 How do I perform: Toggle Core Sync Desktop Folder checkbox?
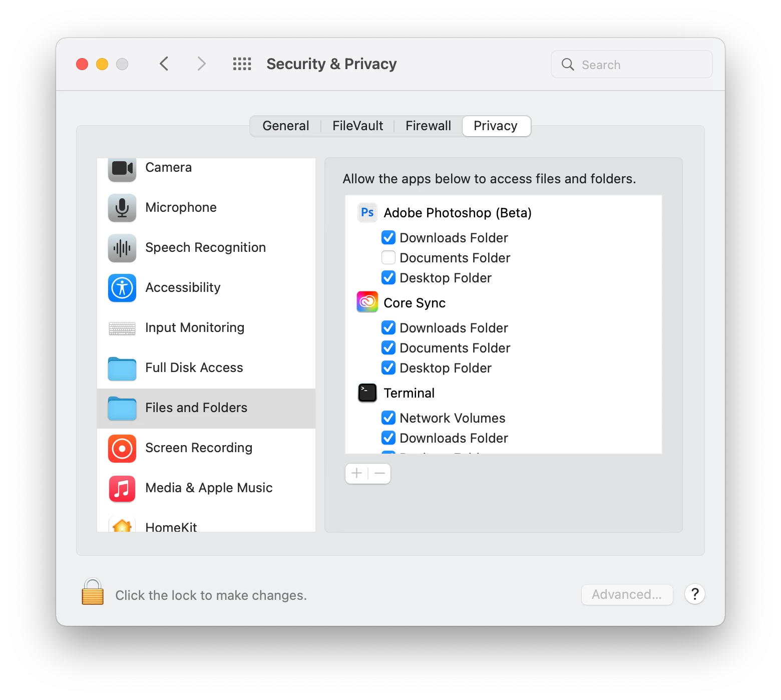pyautogui.click(x=388, y=368)
